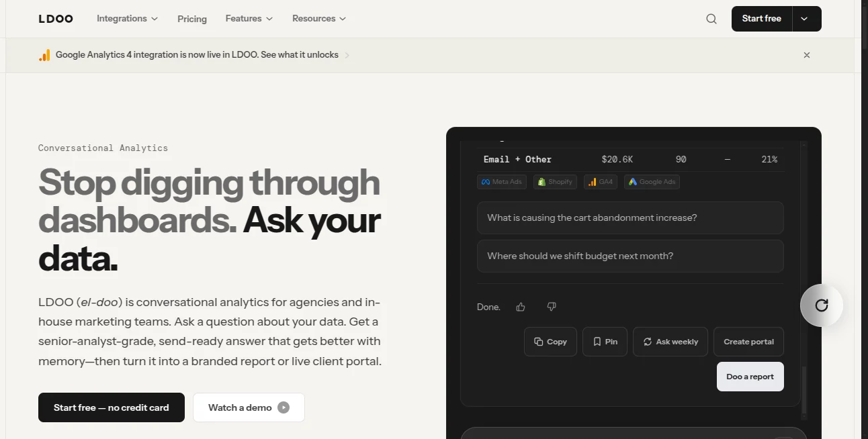Click the thumbs up icon
This screenshot has height=439, width=868.
521,307
